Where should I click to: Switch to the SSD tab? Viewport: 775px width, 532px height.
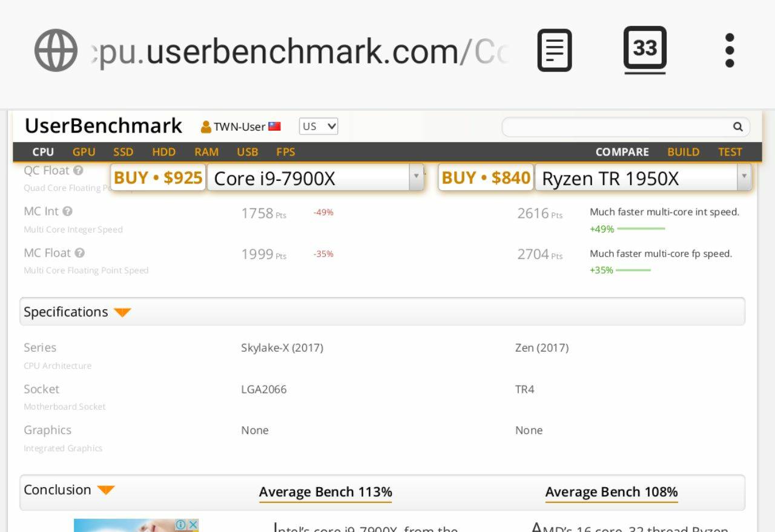123,152
